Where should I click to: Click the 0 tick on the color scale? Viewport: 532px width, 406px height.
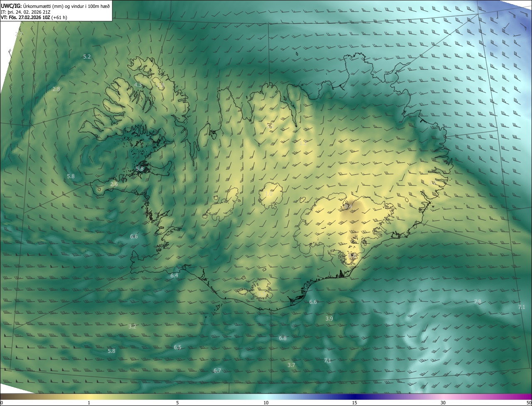2,403
